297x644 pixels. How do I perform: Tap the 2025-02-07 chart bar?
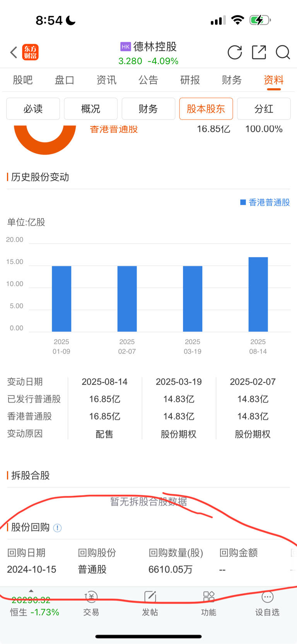pyautogui.click(x=127, y=299)
